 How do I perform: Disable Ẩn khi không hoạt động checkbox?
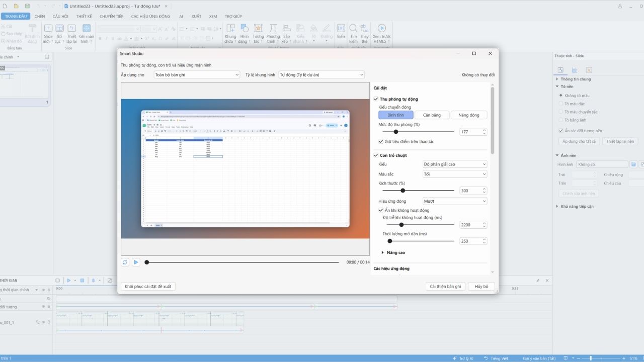coord(381,210)
